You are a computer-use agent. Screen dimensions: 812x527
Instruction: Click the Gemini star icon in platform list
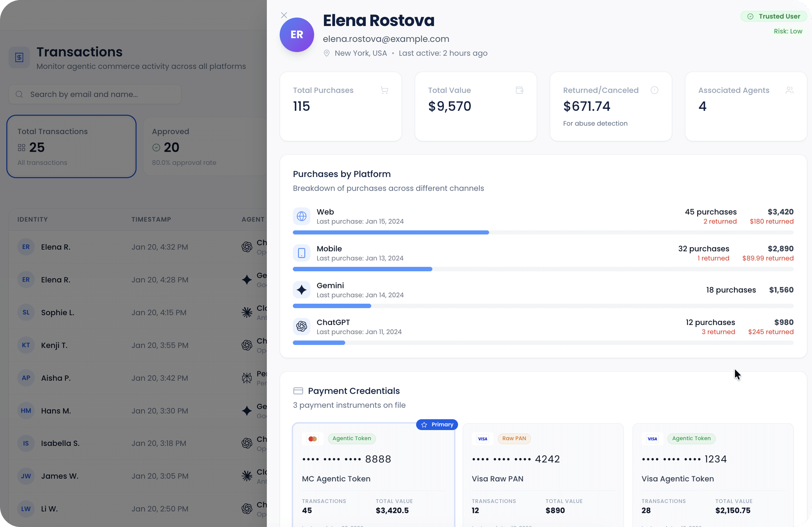pyautogui.click(x=302, y=290)
